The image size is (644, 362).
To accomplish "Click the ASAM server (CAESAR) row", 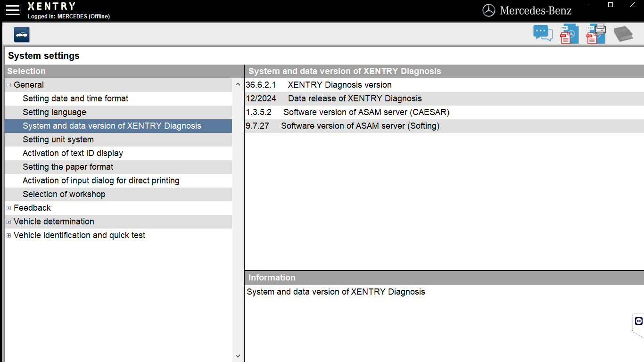I will pos(444,112).
